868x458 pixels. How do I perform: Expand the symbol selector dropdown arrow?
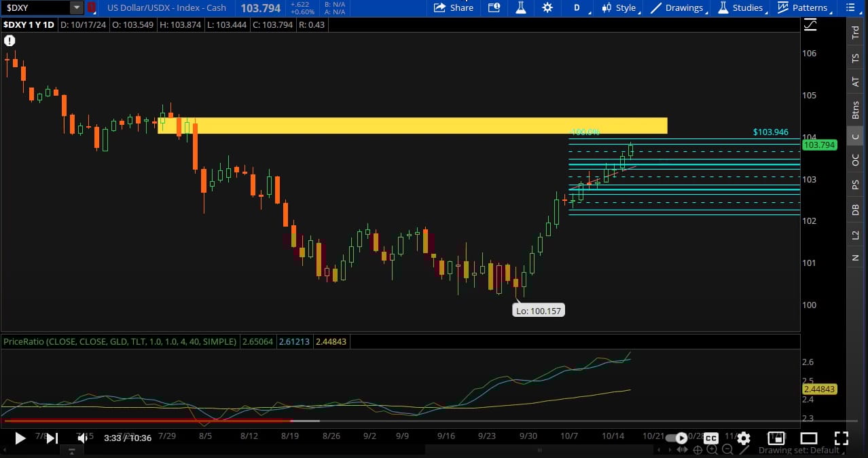coord(77,7)
